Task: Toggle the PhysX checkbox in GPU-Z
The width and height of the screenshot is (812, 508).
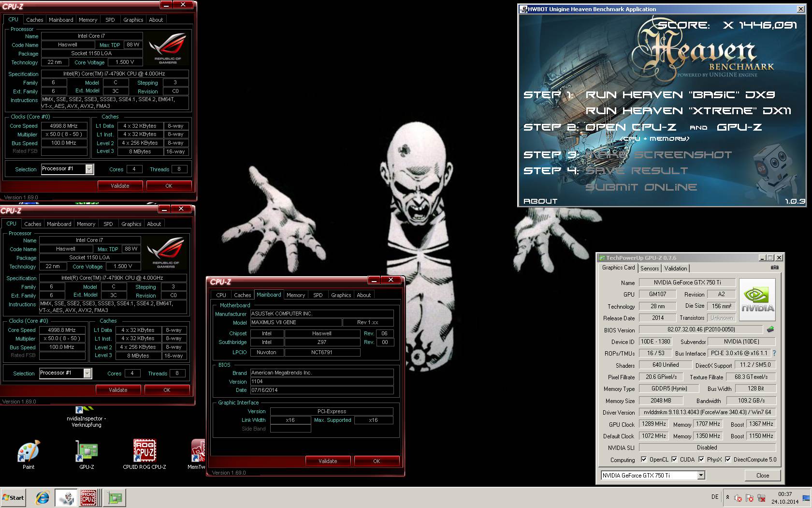Action: pyautogui.click(x=701, y=459)
